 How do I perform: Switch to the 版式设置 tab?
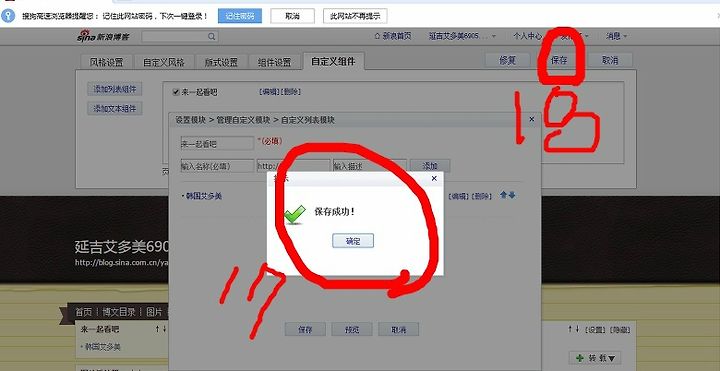pos(221,62)
